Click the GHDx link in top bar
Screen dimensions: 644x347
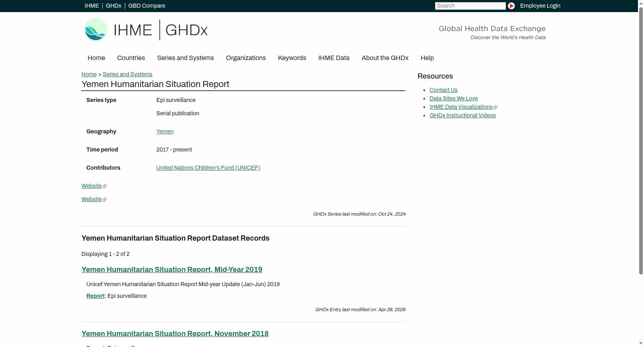point(114,6)
